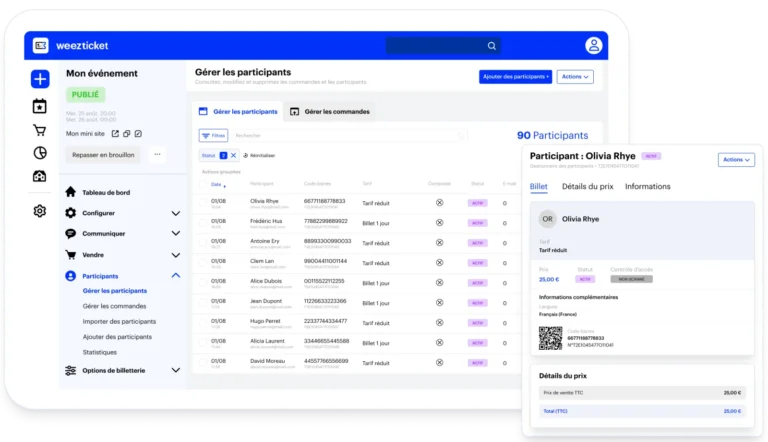Expand the Options de billetterie chevron

[176, 370]
